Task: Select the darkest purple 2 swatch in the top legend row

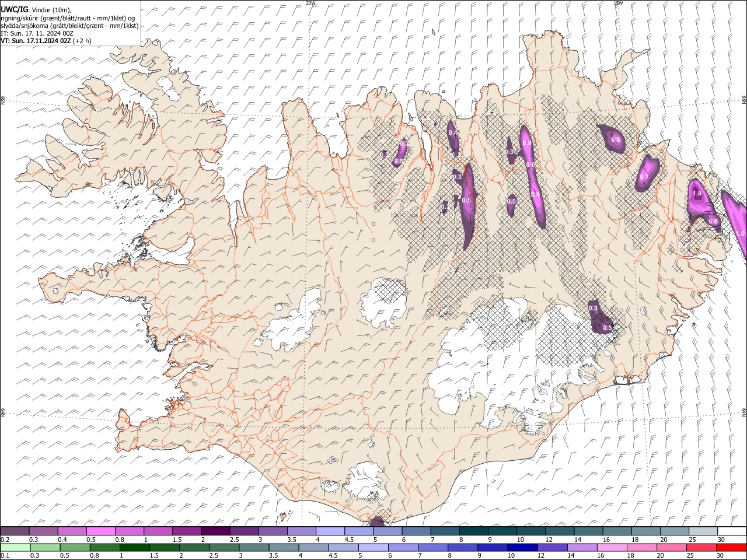Action: click(215, 531)
